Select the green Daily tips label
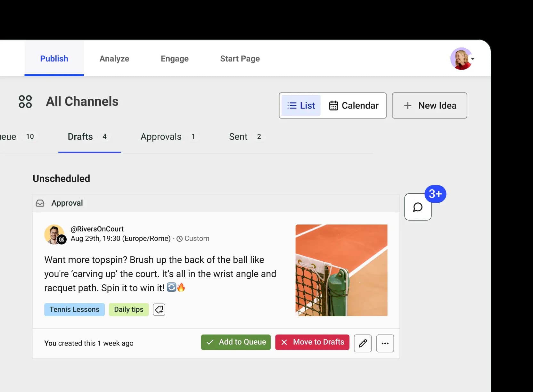The height and width of the screenshot is (392, 533). tap(128, 309)
